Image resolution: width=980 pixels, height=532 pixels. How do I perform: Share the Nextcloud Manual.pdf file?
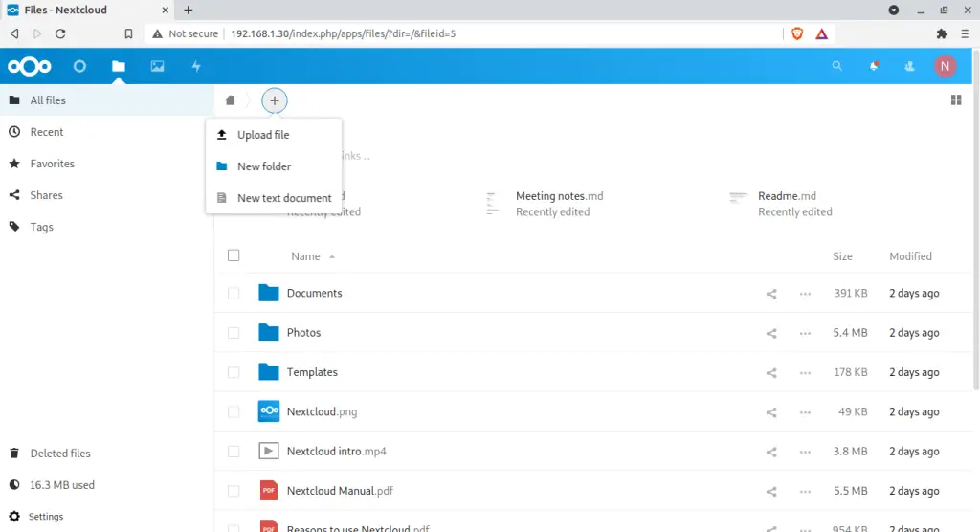pyautogui.click(x=771, y=492)
